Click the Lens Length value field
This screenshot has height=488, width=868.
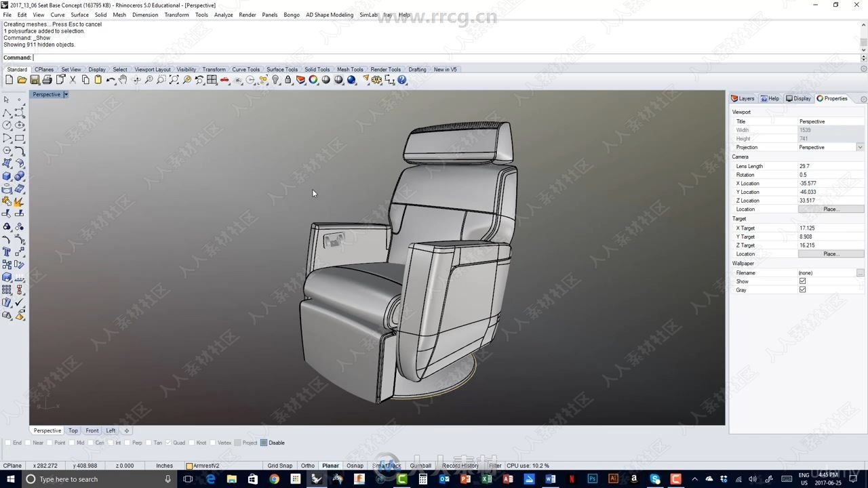click(831, 166)
